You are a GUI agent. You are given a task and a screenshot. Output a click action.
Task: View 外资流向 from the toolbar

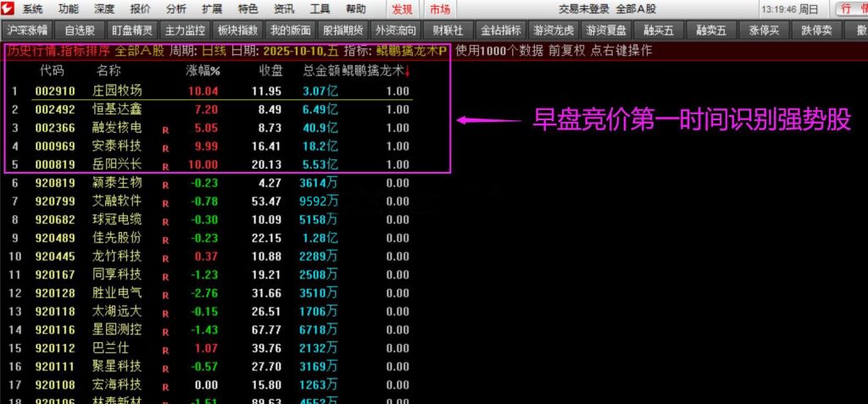397,31
